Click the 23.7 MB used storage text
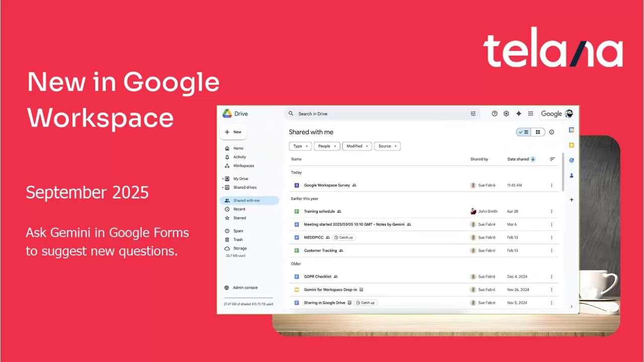The width and height of the screenshot is (644, 362). (235, 256)
